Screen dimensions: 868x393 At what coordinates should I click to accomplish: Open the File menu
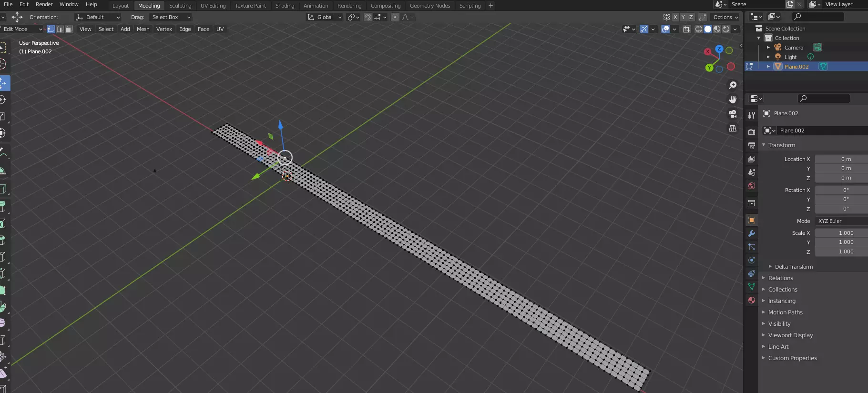pos(8,4)
